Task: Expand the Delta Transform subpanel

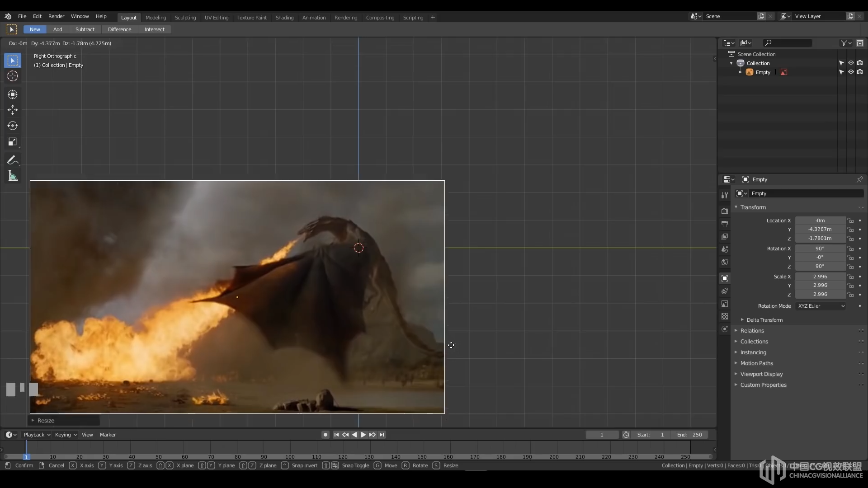Action: 742,320
